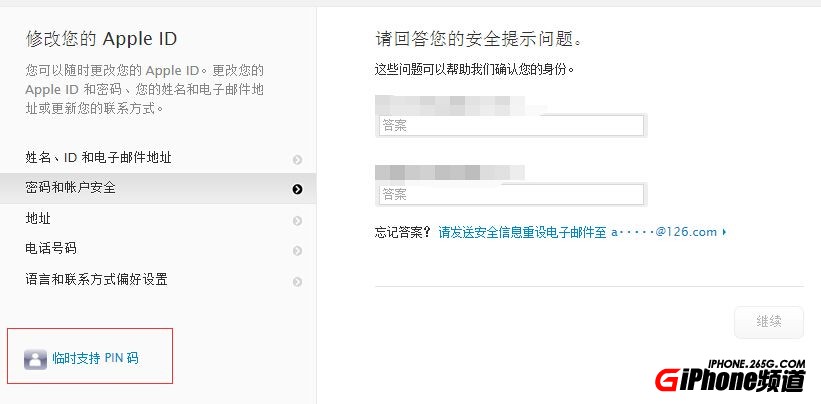Click the small triangle after the 126.com email link

tap(723, 232)
